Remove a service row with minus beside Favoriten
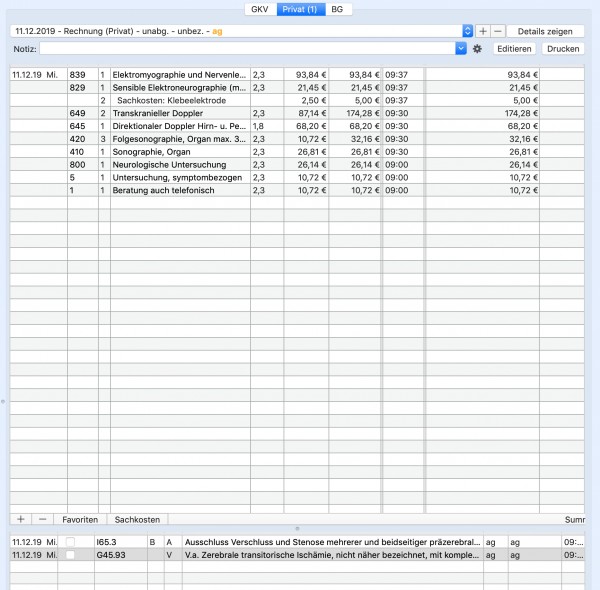600x590 pixels. (42, 519)
